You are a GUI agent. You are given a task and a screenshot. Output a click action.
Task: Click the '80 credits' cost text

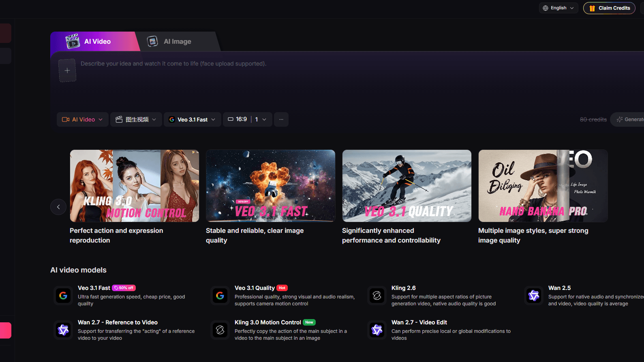point(593,119)
